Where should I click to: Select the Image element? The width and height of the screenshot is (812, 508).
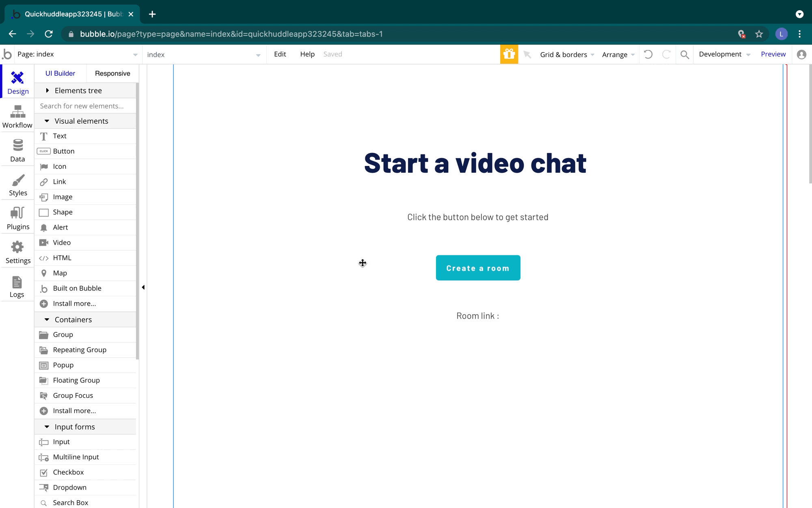[x=85, y=197]
